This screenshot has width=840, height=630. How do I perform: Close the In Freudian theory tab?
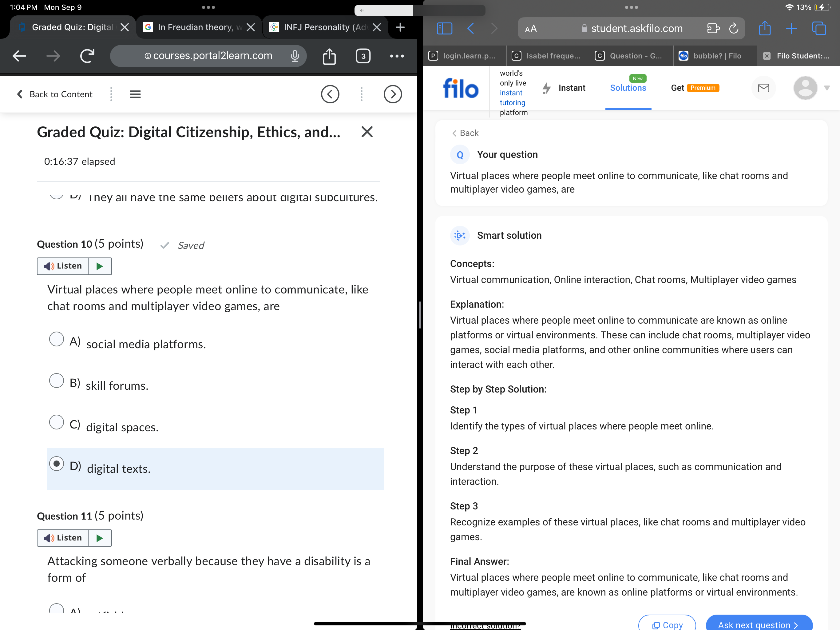tap(251, 27)
